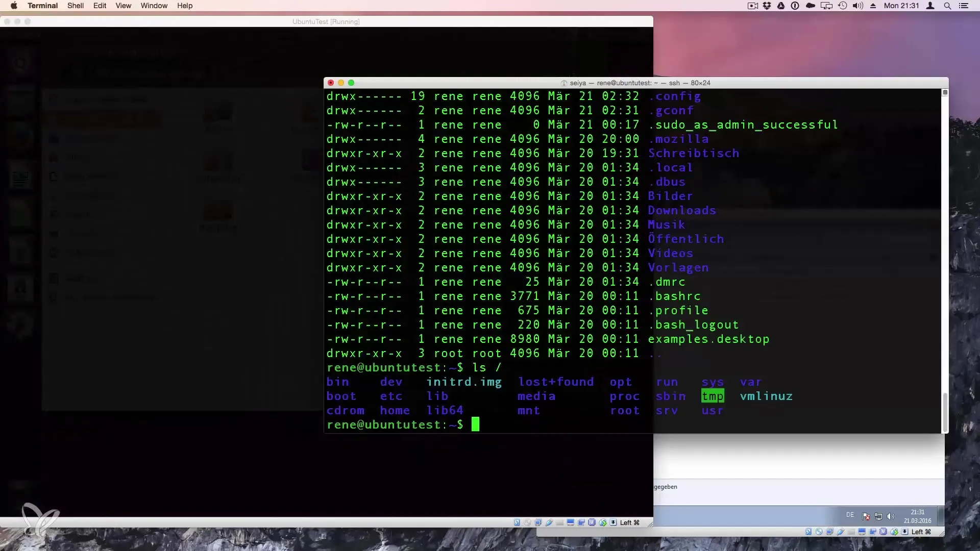Open the Dropbox menu bar icon

pos(767,6)
